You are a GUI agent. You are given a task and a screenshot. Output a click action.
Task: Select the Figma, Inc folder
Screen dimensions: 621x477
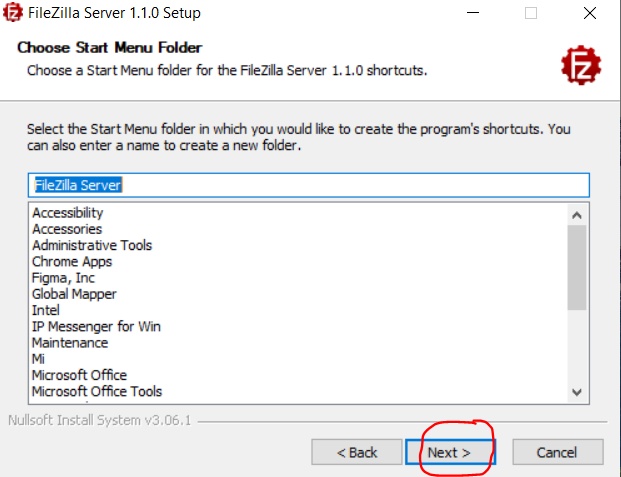coord(64,278)
